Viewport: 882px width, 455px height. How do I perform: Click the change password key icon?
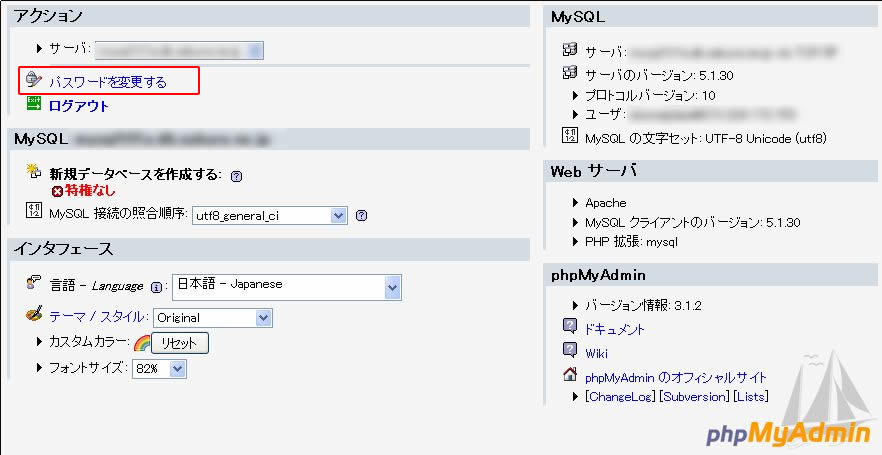click(x=33, y=80)
